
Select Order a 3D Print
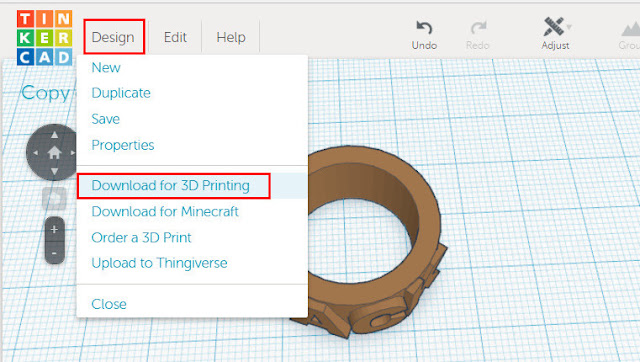click(x=142, y=238)
